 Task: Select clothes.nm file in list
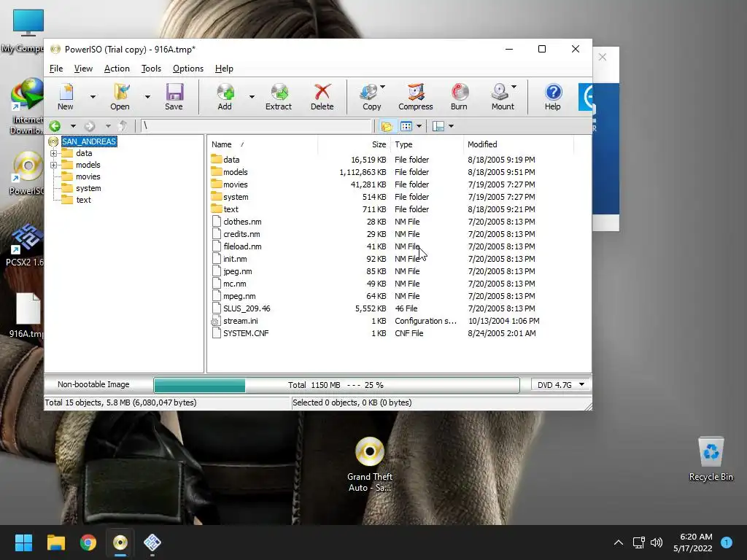(x=242, y=222)
